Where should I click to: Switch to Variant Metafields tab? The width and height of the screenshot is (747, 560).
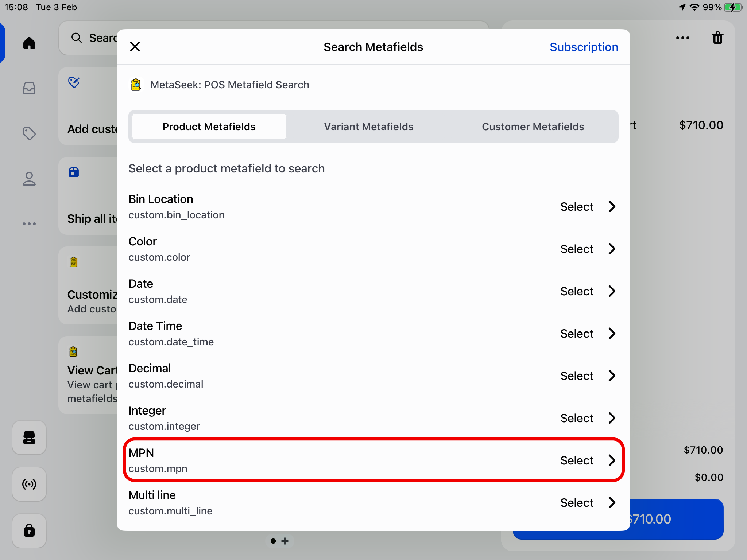coord(368,127)
